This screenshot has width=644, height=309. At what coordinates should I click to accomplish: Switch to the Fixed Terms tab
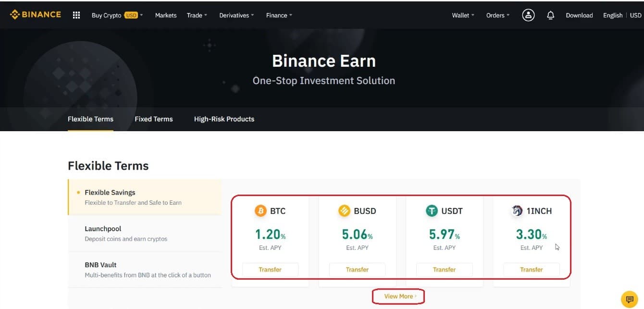coord(154,119)
